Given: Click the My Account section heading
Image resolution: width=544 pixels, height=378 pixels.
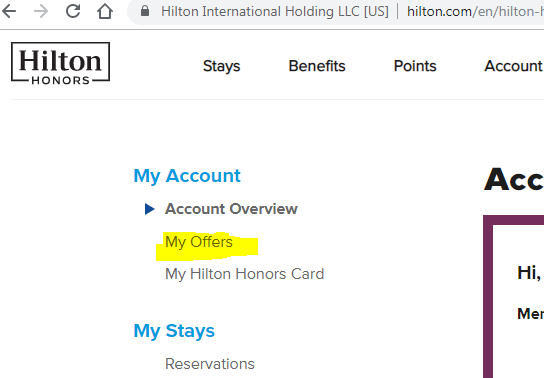Looking at the screenshot, I should pyautogui.click(x=187, y=176).
